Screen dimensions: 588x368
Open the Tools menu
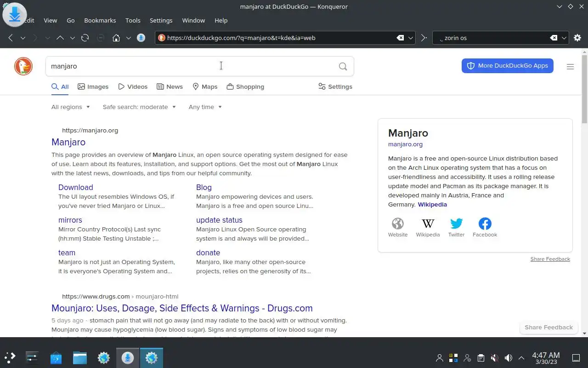coord(133,20)
